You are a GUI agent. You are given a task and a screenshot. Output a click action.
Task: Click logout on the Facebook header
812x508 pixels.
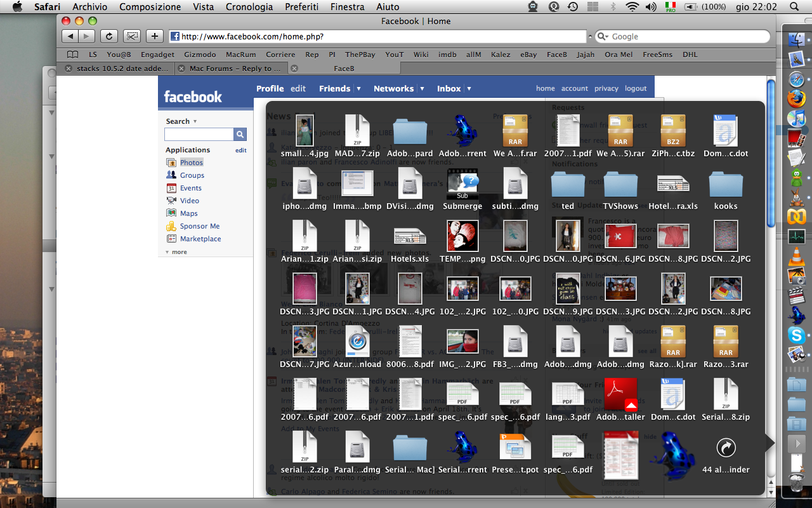(636, 89)
